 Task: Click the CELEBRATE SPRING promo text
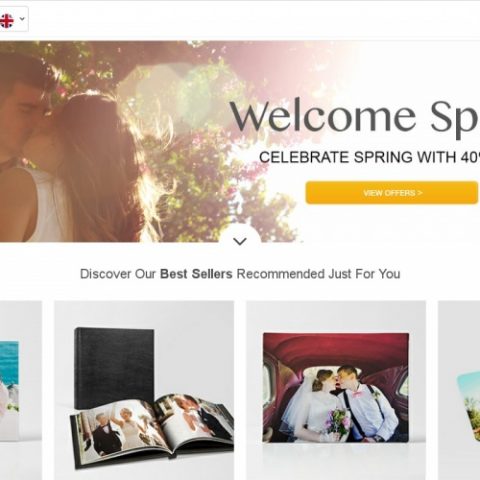(369, 157)
